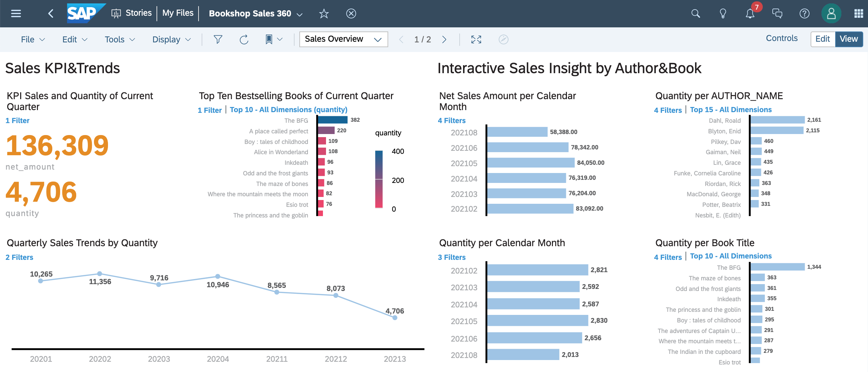
Task: Expand the bookmark dropdown arrow
Action: tap(280, 39)
